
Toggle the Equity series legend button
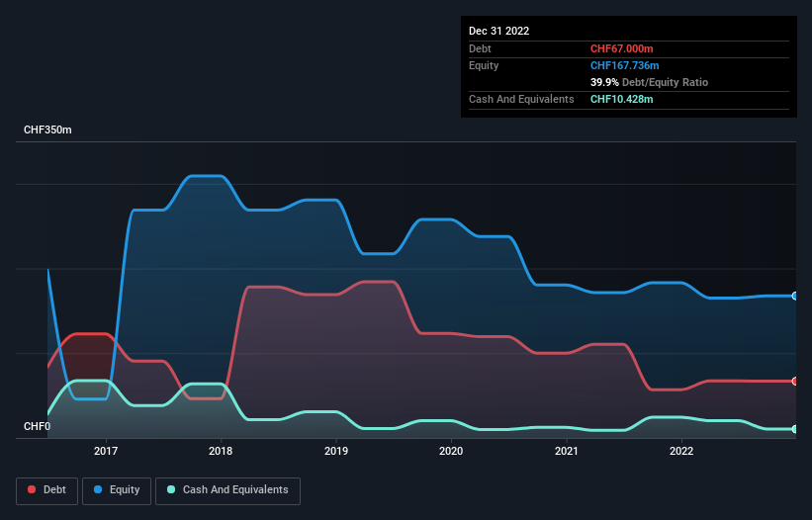[117, 491]
